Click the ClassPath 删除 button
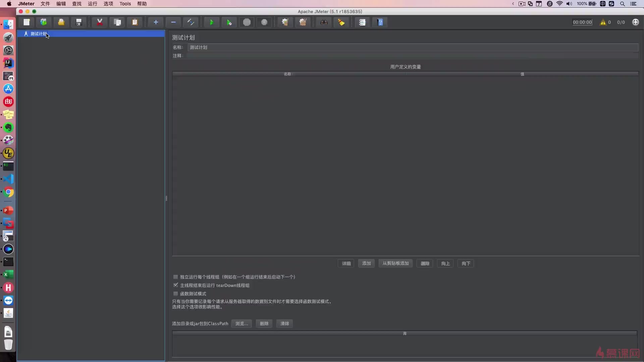 (264, 323)
